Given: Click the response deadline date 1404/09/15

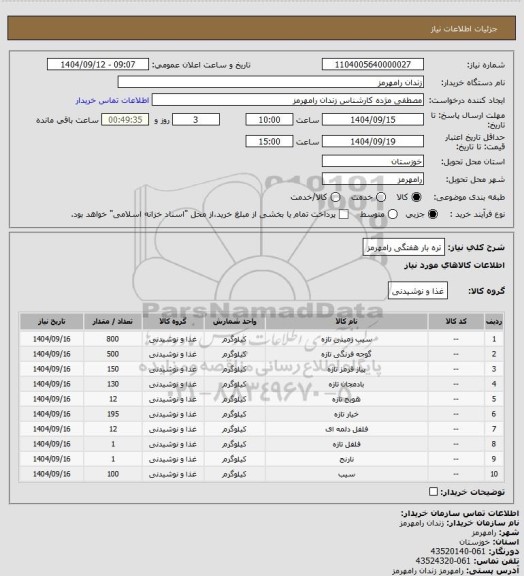Looking at the screenshot, I should pos(373,120).
